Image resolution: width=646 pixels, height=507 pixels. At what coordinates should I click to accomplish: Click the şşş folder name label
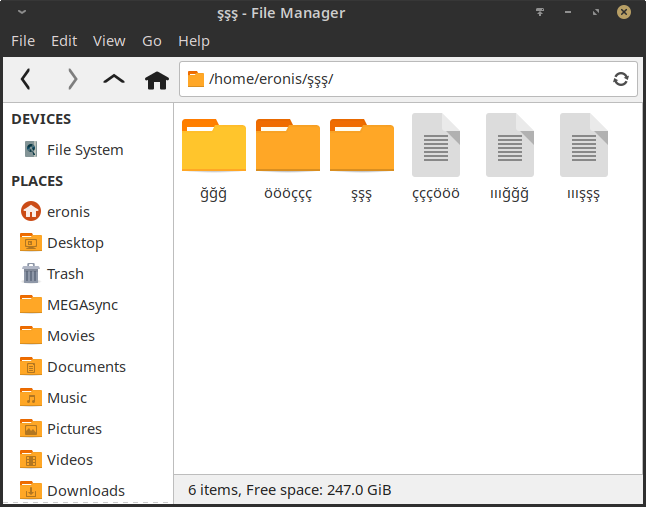(x=361, y=194)
